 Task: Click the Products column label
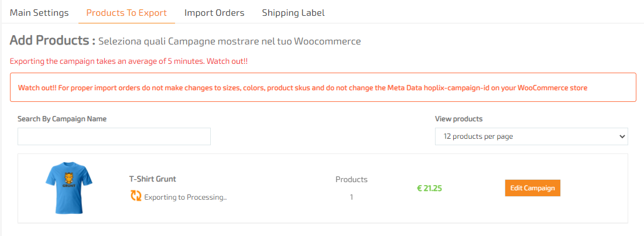point(352,179)
